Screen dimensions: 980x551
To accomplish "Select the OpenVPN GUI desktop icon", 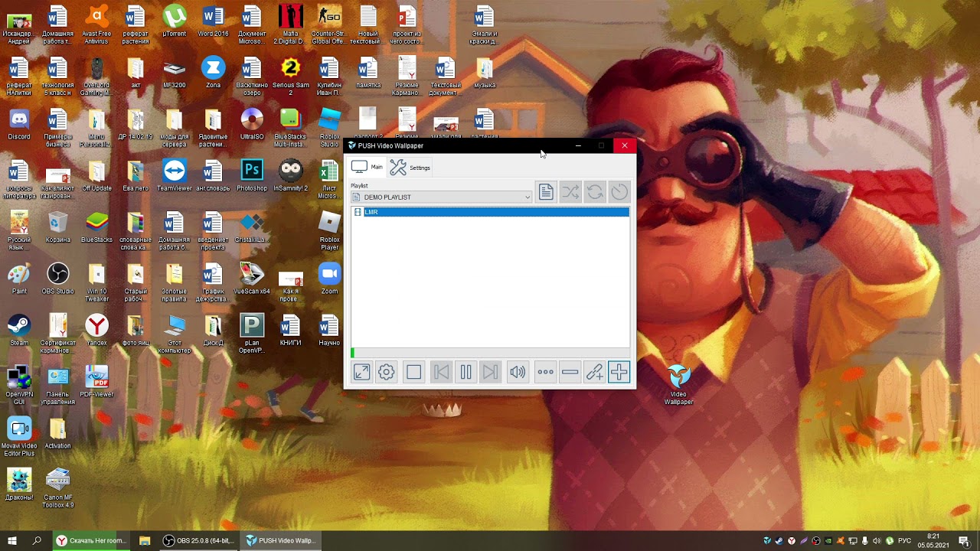I will pos(19,385).
